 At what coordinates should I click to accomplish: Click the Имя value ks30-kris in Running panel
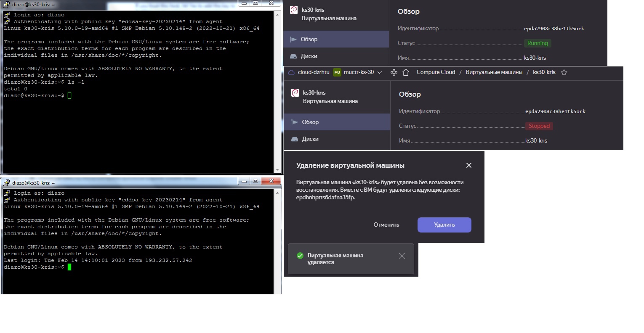point(535,58)
